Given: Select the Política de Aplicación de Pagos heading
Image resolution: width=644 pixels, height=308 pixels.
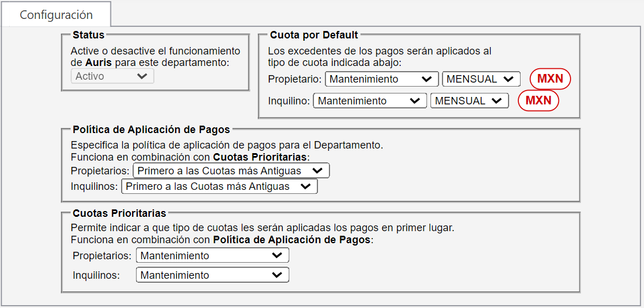Looking at the screenshot, I should (x=151, y=130).
